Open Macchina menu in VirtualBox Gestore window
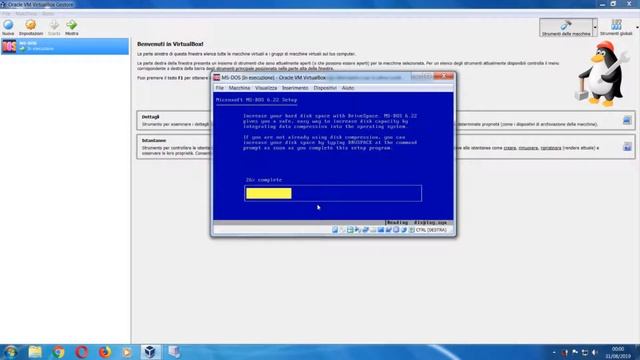This screenshot has height=360, width=640. point(26,13)
